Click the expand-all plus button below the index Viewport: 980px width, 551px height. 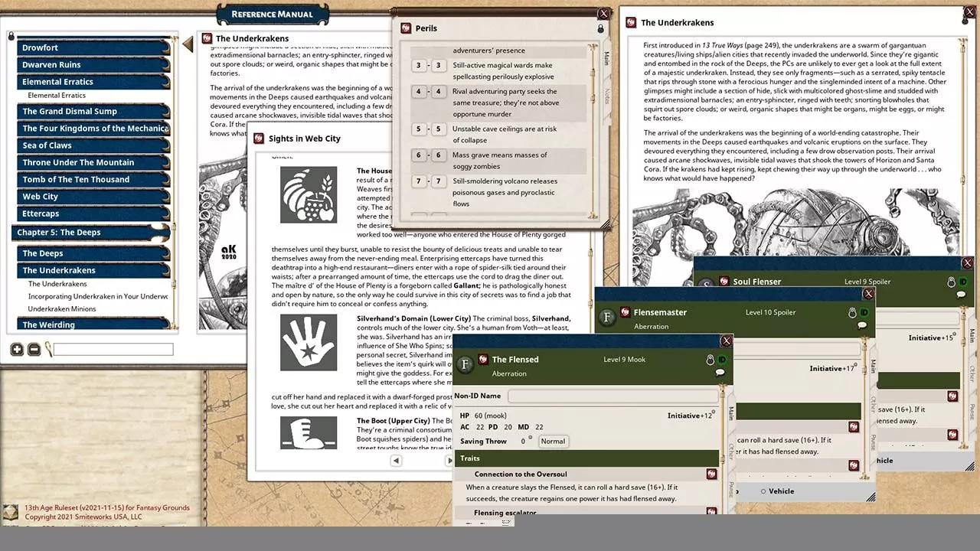tap(17, 350)
